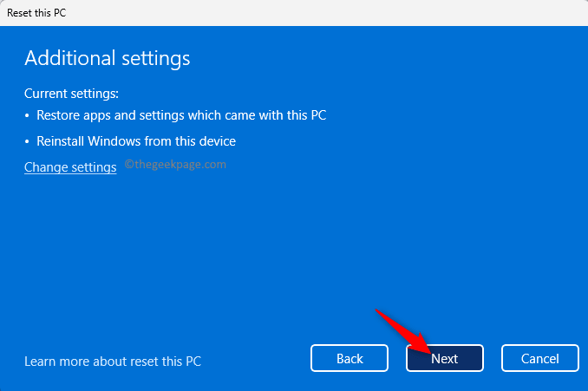This screenshot has width=588, height=391.
Task: Open Learn more about reset this PC
Action: (113, 361)
